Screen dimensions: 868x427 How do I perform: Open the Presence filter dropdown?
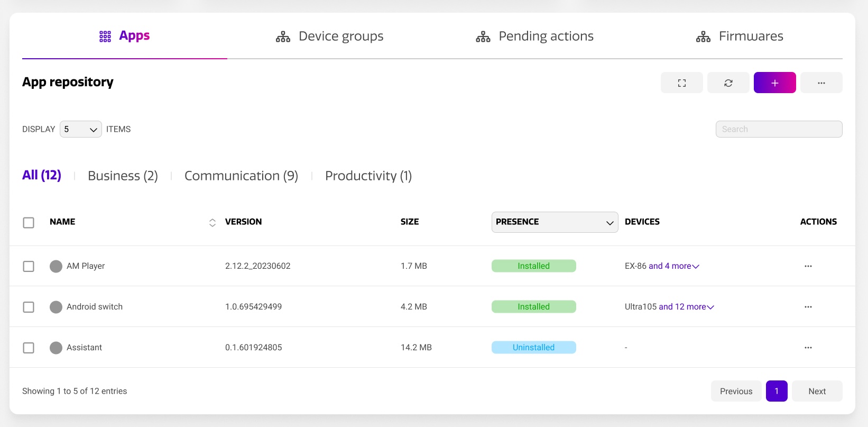click(554, 222)
